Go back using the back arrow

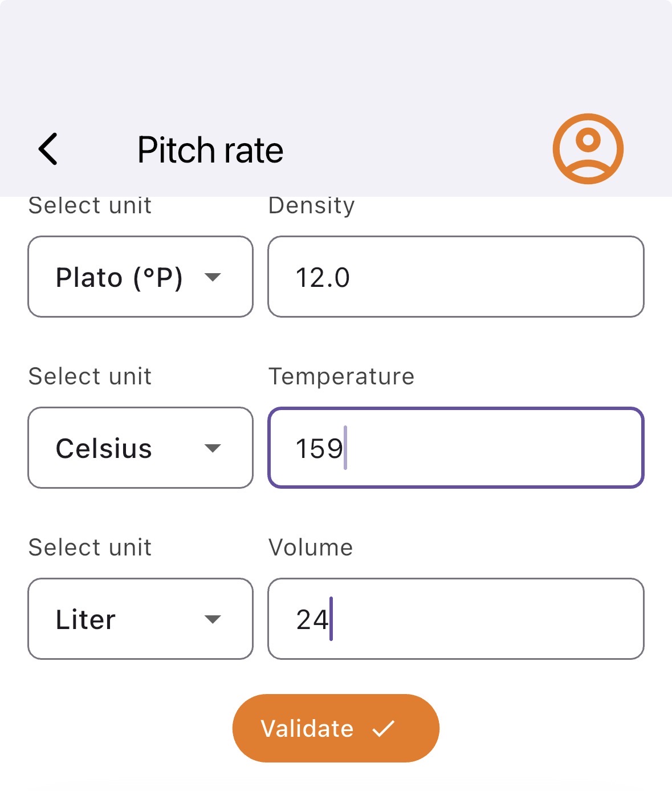tap(48, 149)
